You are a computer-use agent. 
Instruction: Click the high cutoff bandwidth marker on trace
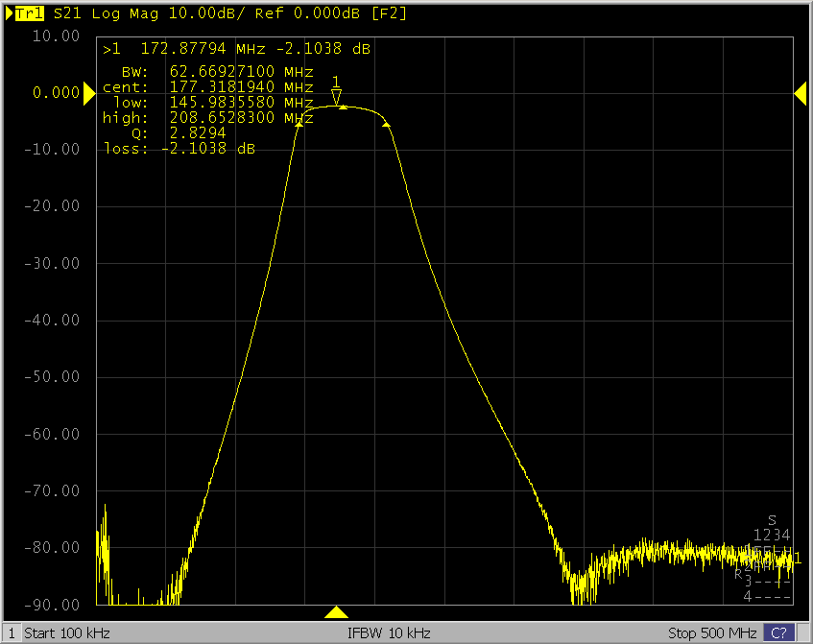point(386,124)
